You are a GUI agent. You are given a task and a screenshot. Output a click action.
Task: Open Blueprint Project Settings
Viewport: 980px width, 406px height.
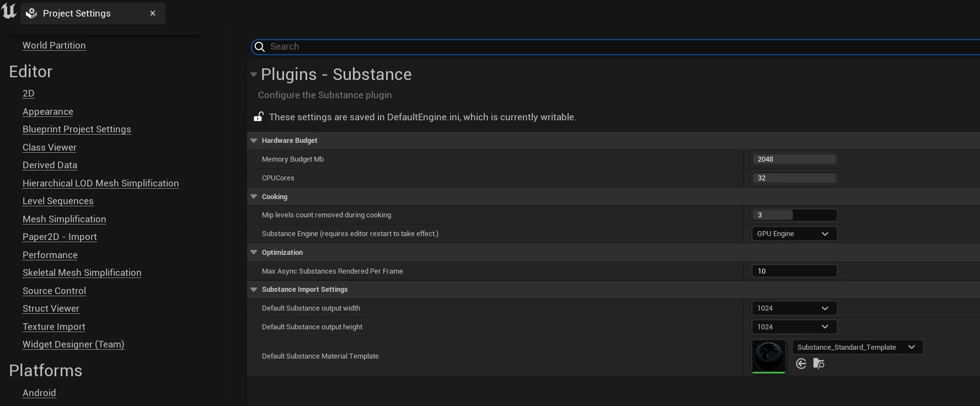(x=77, y=129)
